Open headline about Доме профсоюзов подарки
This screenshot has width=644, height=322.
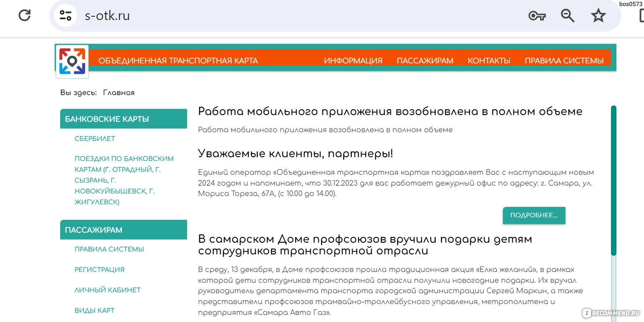(x=365, y=245)
